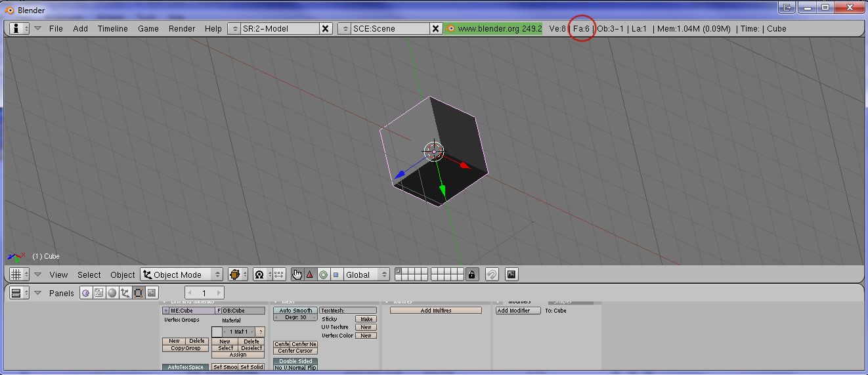Open the Editing context cube icon in Panels
868x375 pixels.
pyautogui.click(x=139, y=293)
